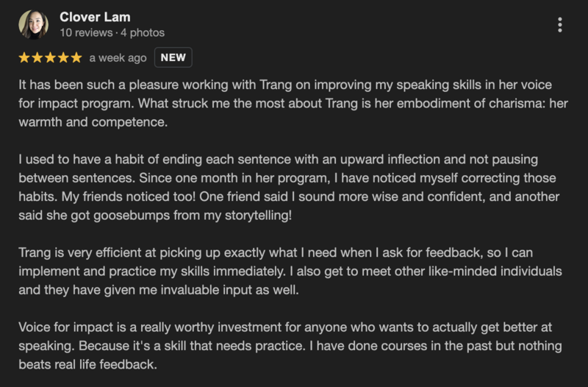Click the NEW badge beside the timestamp
Viewport: 588px width, 387px height.
click(173, 57)
